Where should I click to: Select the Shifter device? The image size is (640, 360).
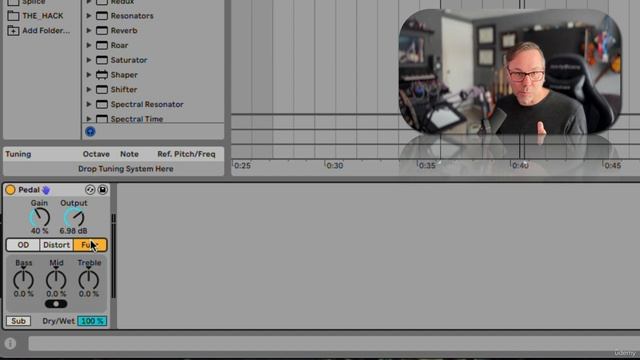(124, 89)
